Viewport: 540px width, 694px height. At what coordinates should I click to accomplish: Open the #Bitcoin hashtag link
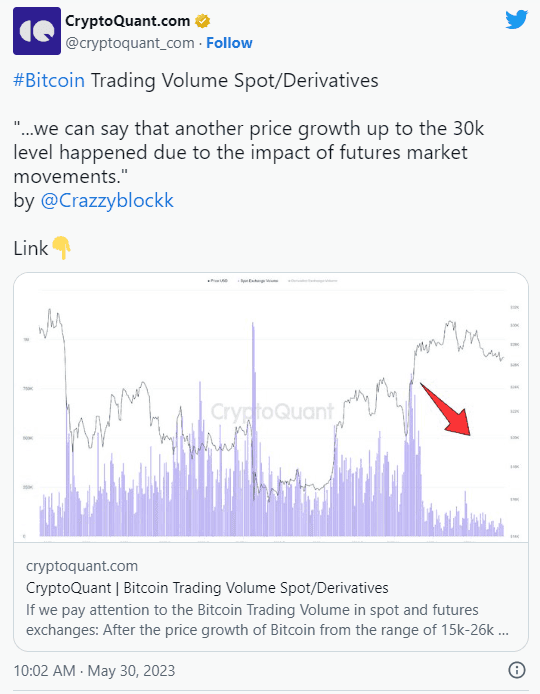[49, 81]
